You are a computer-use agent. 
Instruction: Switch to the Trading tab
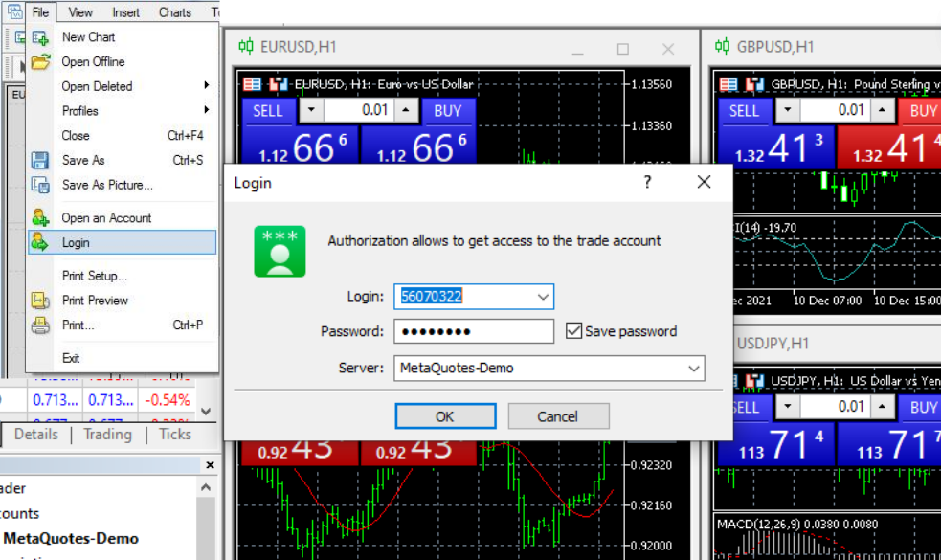click(x=107, y=435)
